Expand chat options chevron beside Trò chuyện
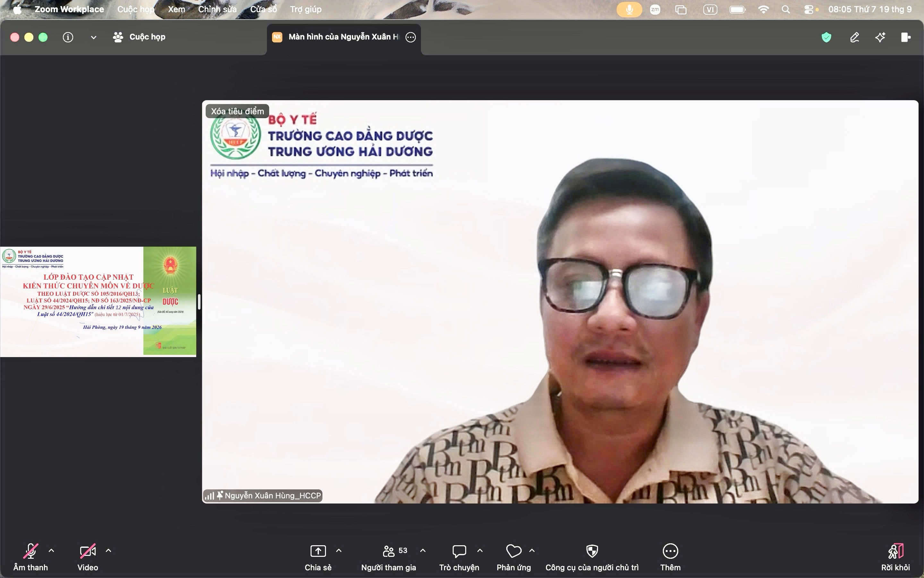This screenshot has width=924, height=578. point(480,550)
